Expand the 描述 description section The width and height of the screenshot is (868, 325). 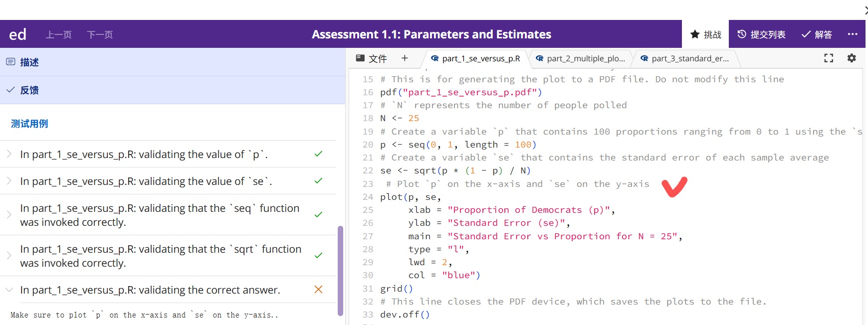point(173,62)
